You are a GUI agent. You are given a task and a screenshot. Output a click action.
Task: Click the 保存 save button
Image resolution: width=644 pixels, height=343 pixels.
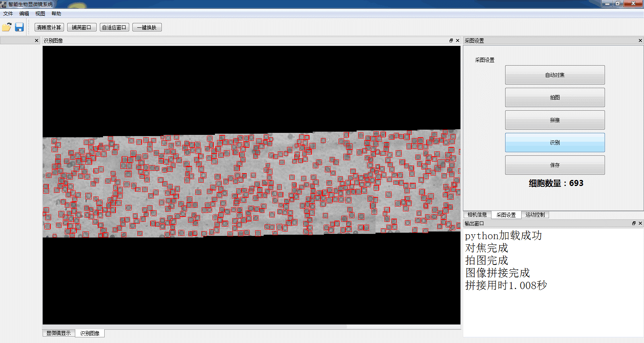pos(555,165)
